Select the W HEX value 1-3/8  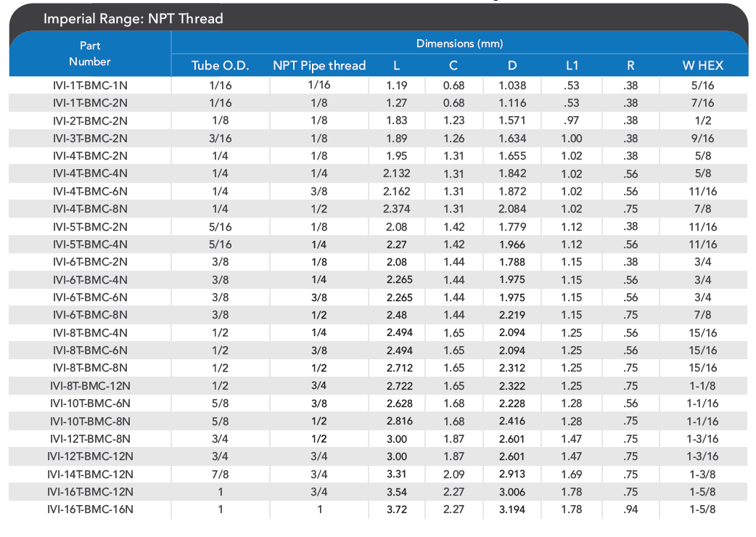702,474
